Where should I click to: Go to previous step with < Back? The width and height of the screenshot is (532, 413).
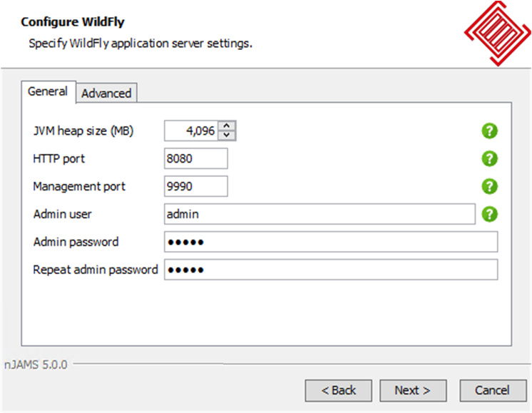tap(338, 390)
